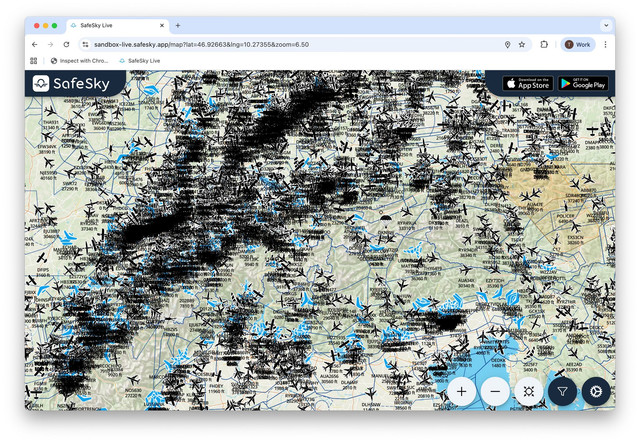This screenshot has height=443, width=640.
Task: Open the SafeSky Live bookmark
Action: (140, 61)
